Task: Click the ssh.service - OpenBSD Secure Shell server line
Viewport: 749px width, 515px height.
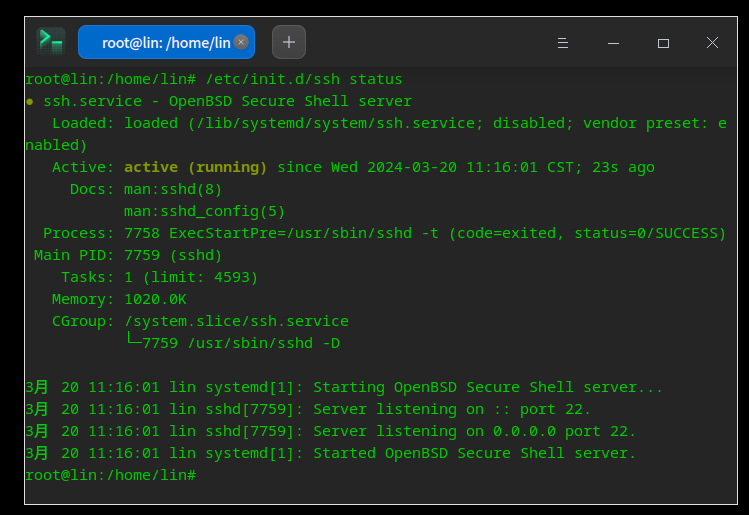Action: tap(227, 101)
